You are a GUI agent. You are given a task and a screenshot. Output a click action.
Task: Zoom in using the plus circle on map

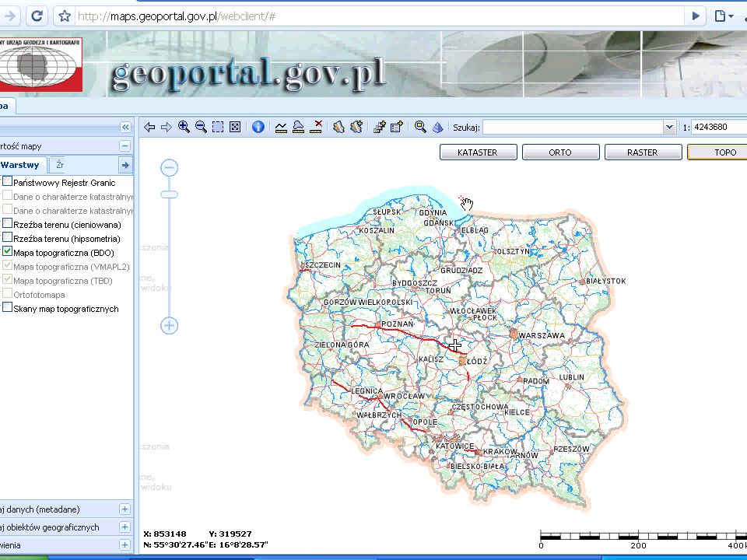169,326
